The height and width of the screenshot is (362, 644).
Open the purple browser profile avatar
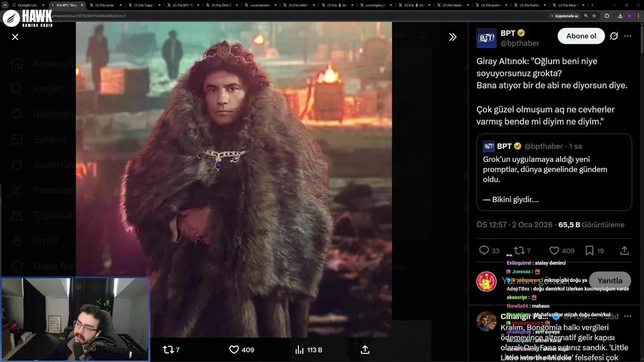point(629,16)
